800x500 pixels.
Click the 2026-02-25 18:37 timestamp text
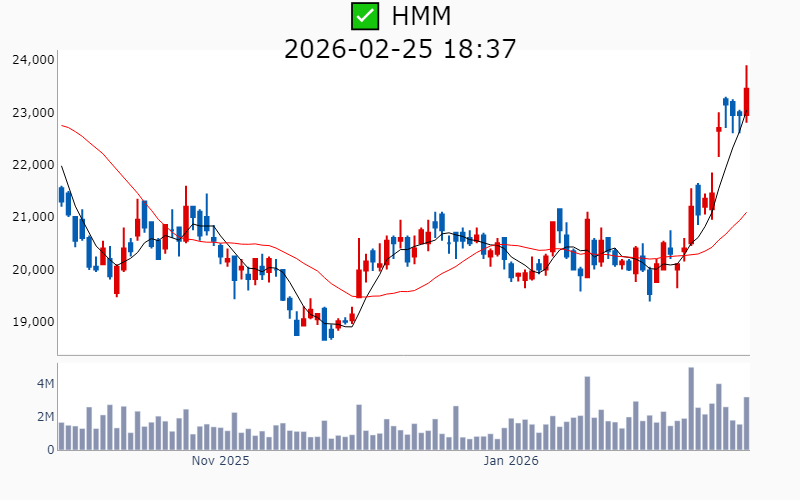pos(400,48)
